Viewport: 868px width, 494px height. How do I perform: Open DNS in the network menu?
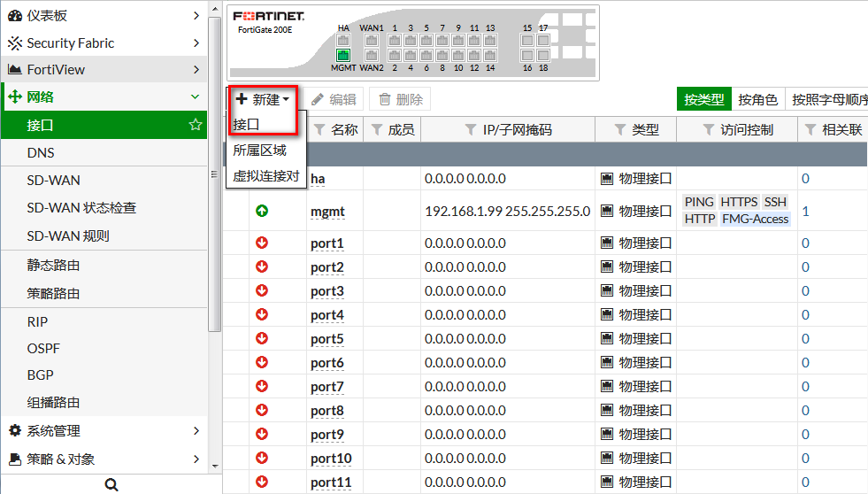coord(41,153)
